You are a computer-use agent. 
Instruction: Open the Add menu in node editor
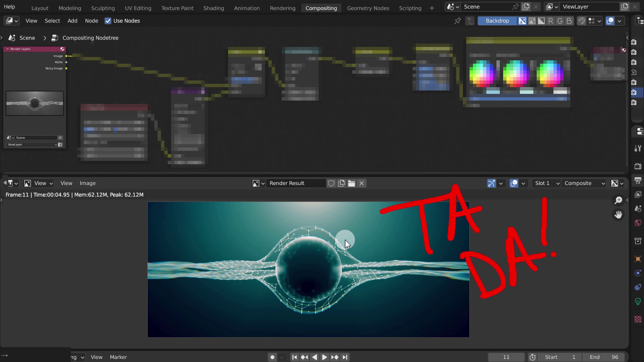(x=72, y=21)
